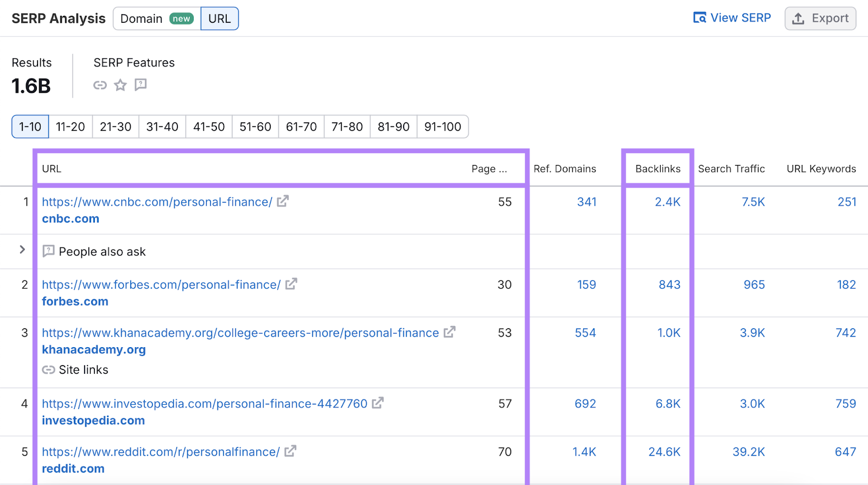Click Reddit's 24.6K backlinks value
Viewport: 868px width, 485px height.
[x=664, y=452]
